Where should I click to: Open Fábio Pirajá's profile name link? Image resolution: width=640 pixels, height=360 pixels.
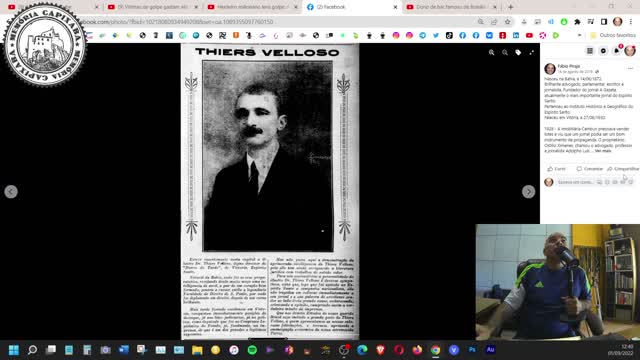pyautogui.click(x=569, y=66)
